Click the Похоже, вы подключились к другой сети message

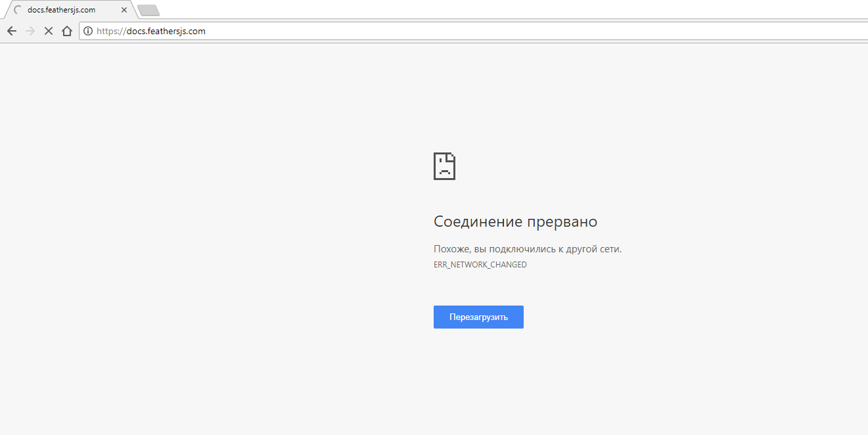tap(528, 249)
